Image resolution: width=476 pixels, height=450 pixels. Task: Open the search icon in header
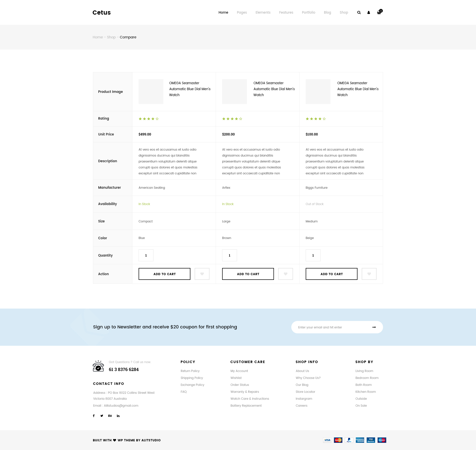click(x=359, y=13)
